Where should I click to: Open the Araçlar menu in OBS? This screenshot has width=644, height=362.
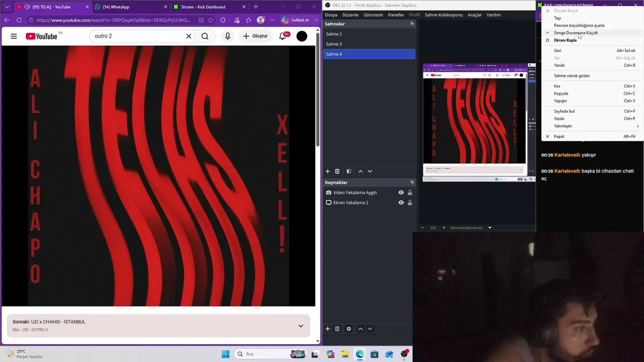click(x=474, y=15)
